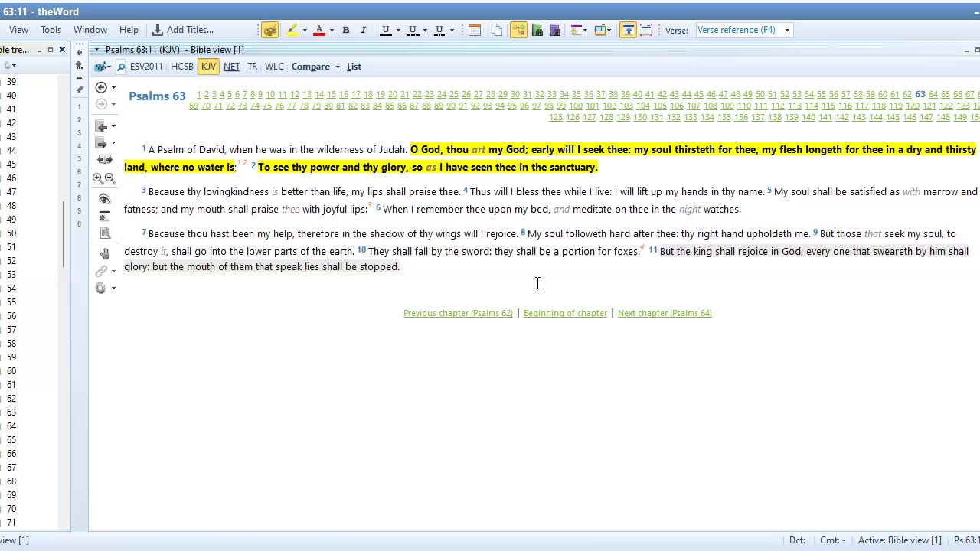Click the green binoculars search icon
Screen dimensions: 980x551
537,30
